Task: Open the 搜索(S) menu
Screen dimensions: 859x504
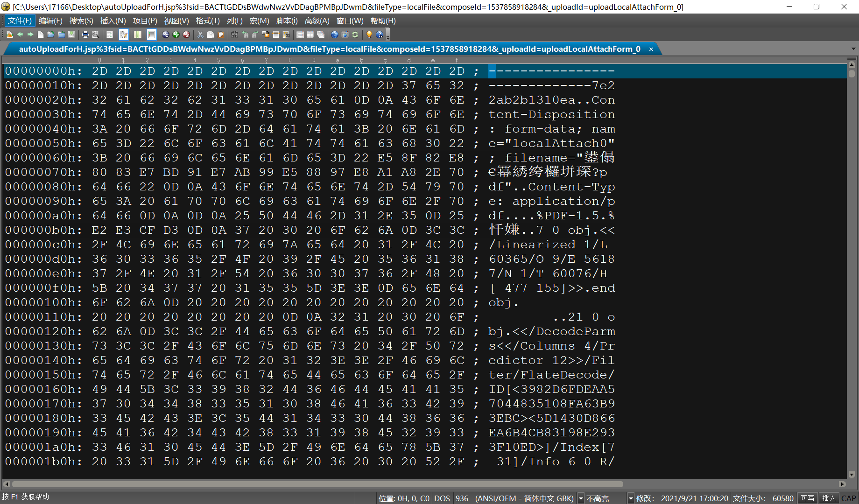Action: (81, 21)
